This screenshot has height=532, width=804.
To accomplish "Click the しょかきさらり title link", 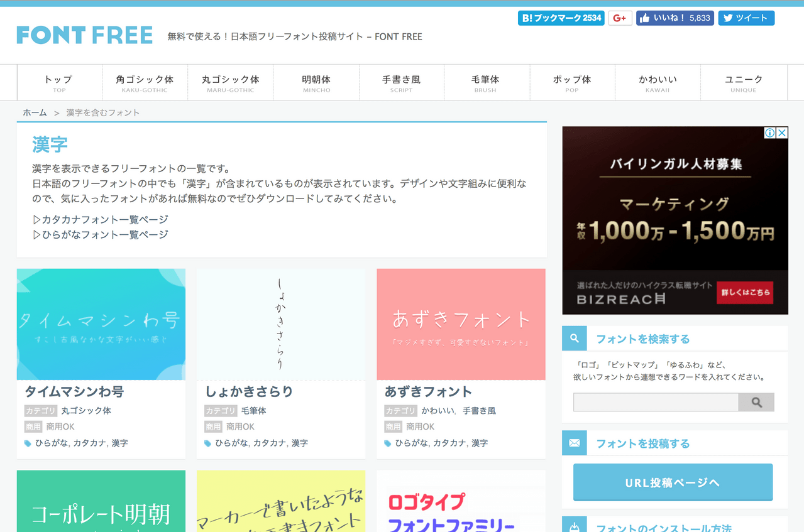I will tap(249, 391).
